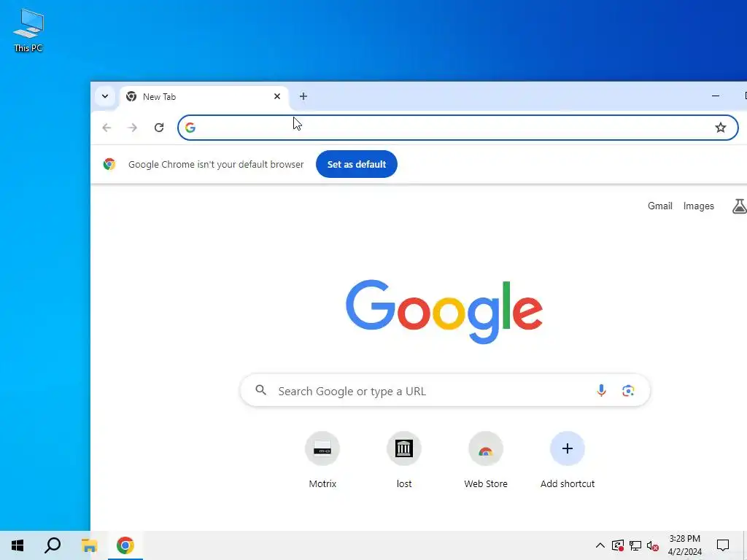This screenshot has width=747, height=560.
Task: Select the New Tab tab
Action: click(204, 97)
